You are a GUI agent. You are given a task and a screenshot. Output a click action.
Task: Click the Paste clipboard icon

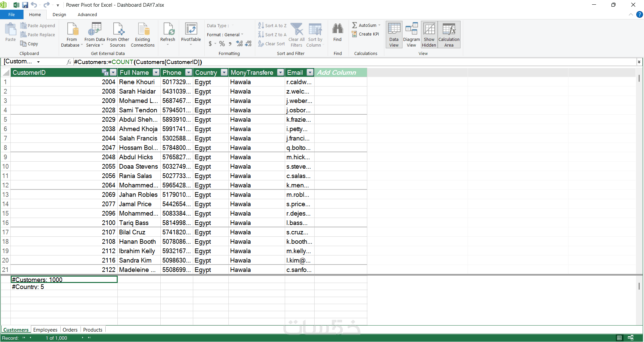(x=10, y=32)
